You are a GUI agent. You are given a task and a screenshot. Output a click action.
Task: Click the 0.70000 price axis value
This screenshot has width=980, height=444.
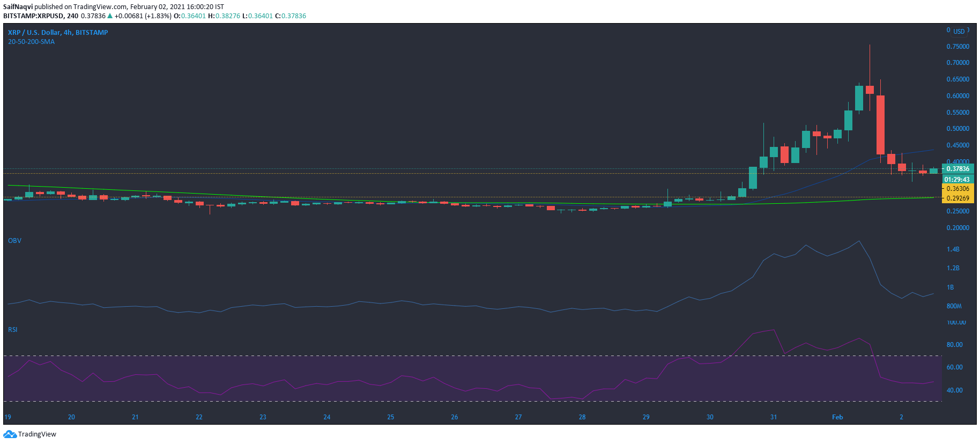[958, 63]
